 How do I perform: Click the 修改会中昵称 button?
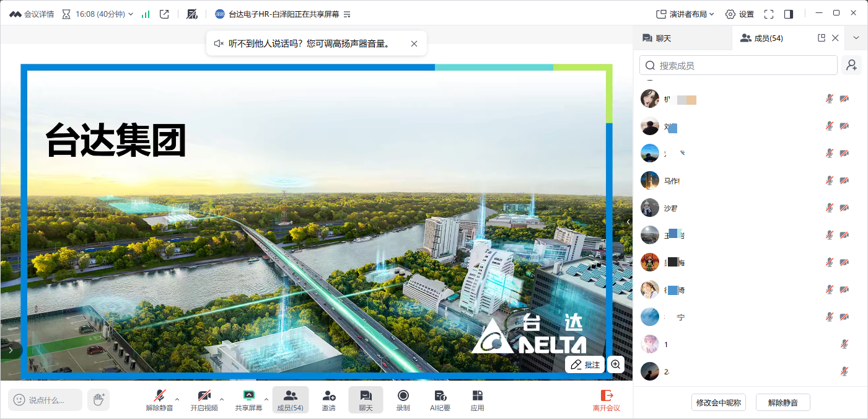click(718, 402)
